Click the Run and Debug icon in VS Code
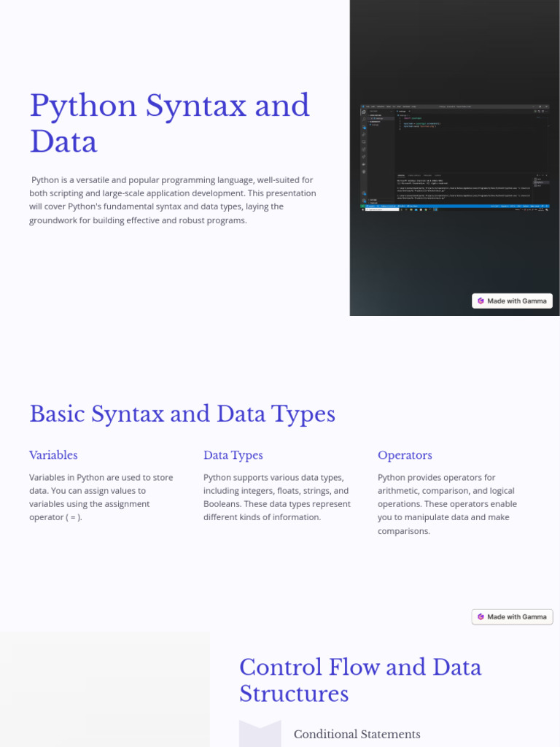This screenshot has width=560, height=747. pyautogui.click(x=364, y=134)
